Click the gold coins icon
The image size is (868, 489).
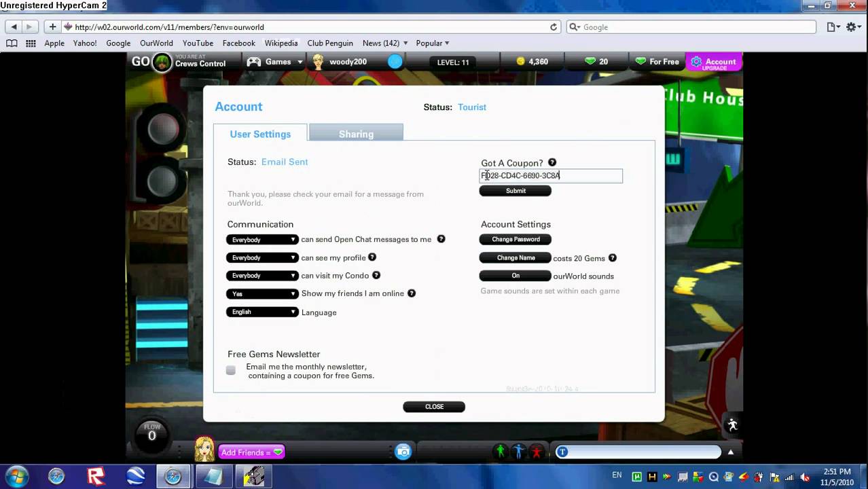click(x=521, y=62)
